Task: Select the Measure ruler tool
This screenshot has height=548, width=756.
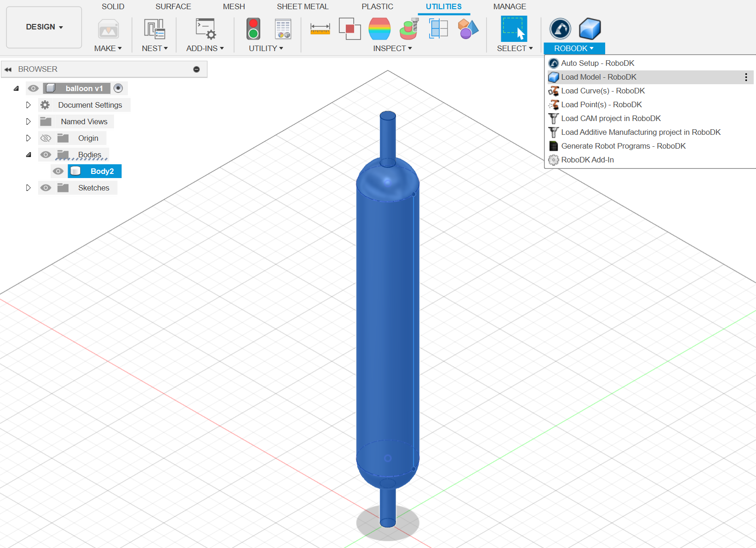Action: 320,29
